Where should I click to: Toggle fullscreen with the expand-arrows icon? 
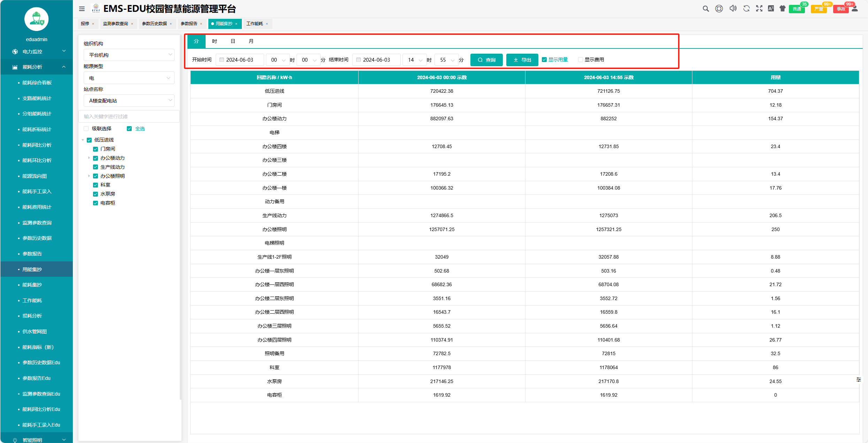tap(759, 9)
